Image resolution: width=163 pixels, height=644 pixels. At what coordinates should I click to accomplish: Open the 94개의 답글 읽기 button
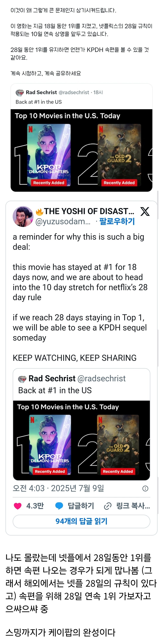(81, 521)
